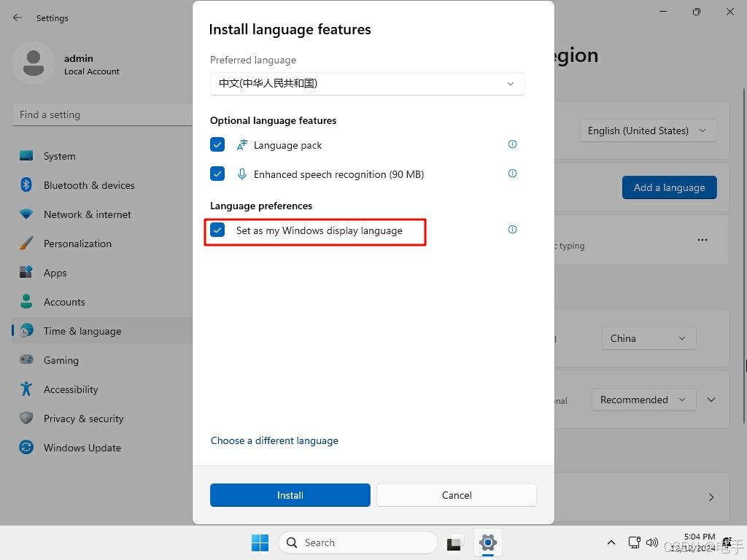Click the network tray icon
The height and width of the screenshot is (560, 747).
coord(634,542)
